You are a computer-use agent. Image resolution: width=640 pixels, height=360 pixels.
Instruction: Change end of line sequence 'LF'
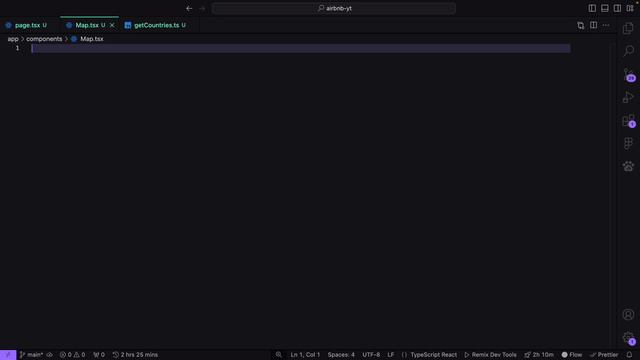point(391,355)
